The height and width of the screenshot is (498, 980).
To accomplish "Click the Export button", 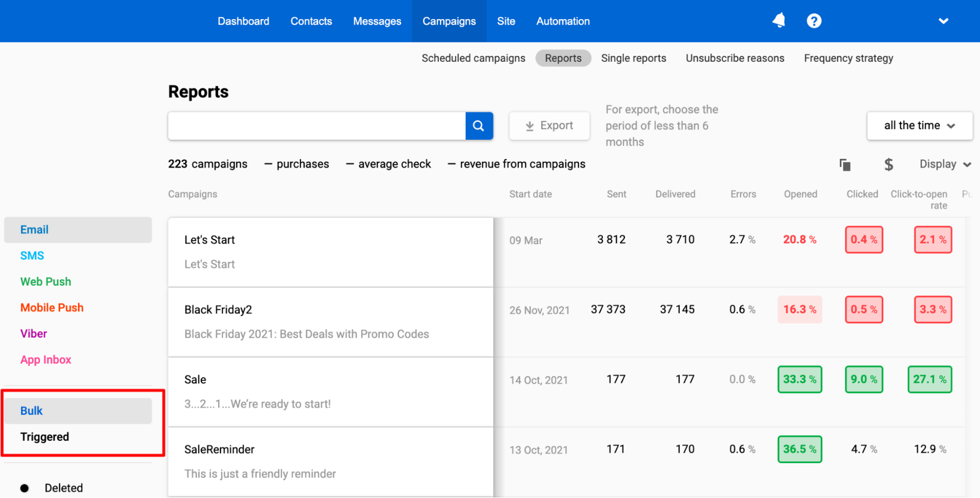I will [549, 126].
